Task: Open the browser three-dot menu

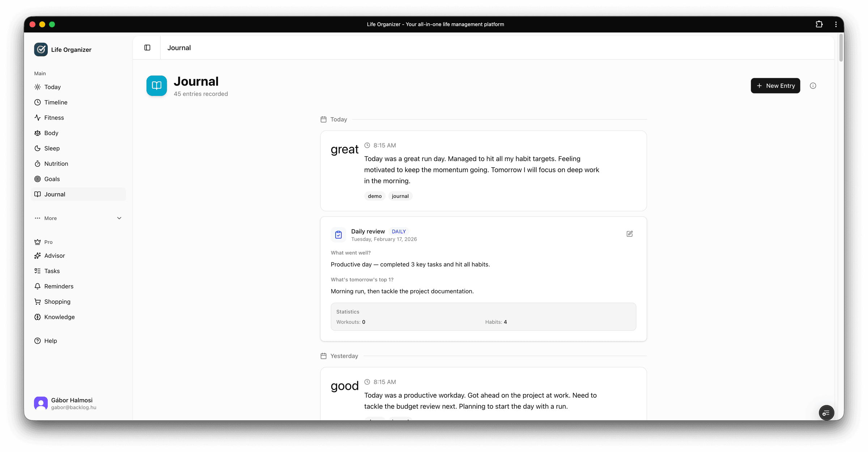Action: pyautogui.click(x=836, y=24)
